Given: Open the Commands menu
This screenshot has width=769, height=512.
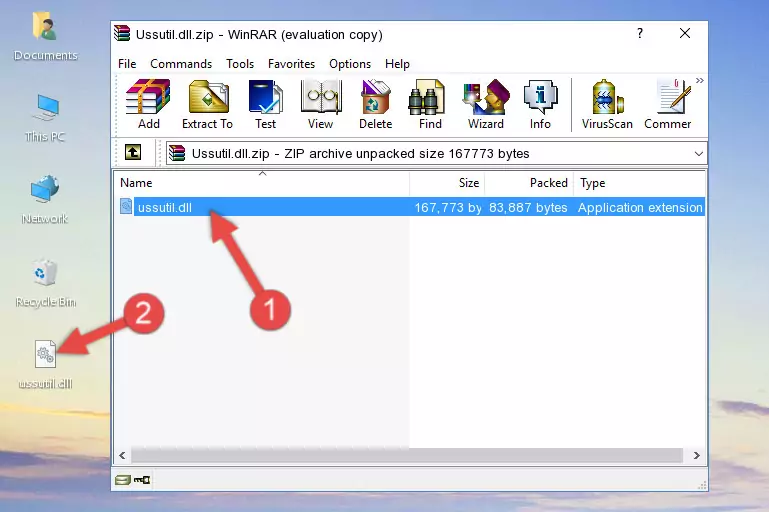Looking at the screenshot, I should point(181,64).
